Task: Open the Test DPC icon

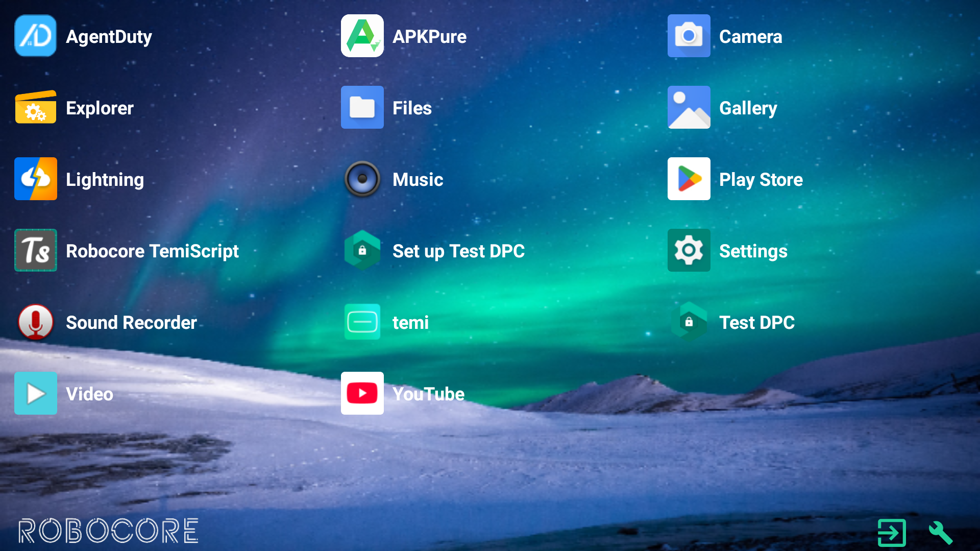Action: coord(689,322)
